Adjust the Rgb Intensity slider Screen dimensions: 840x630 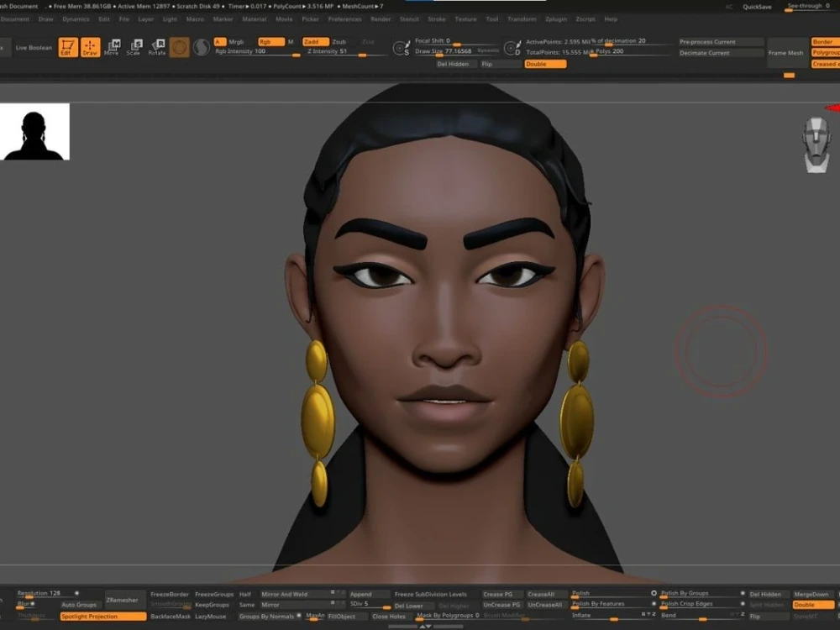(x=257, y=52)
